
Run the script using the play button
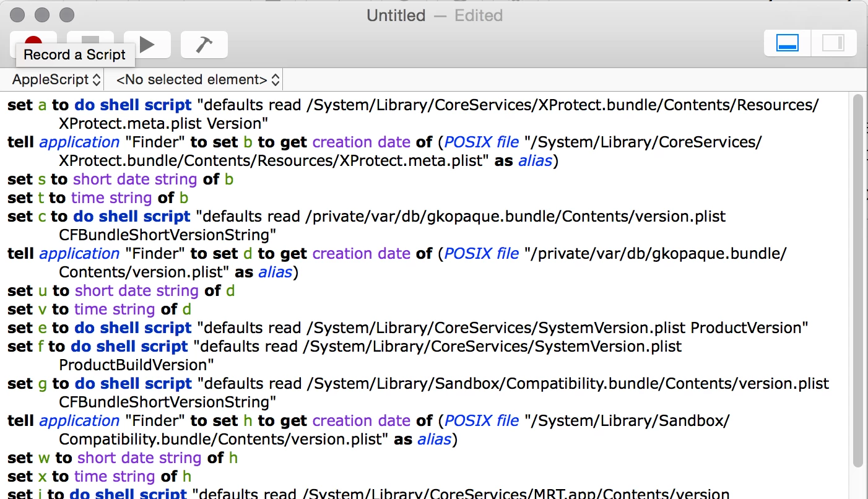pyautogui.click(x=147, y=45)
